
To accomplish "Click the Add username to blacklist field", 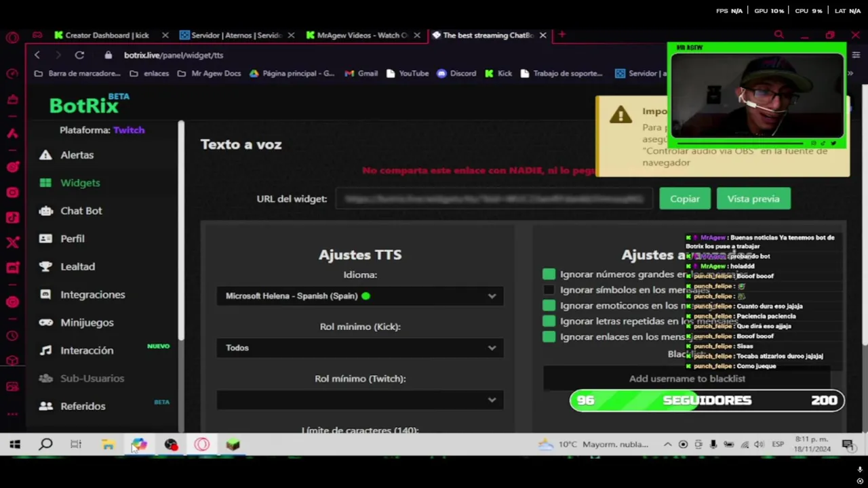I will point(687,379).
